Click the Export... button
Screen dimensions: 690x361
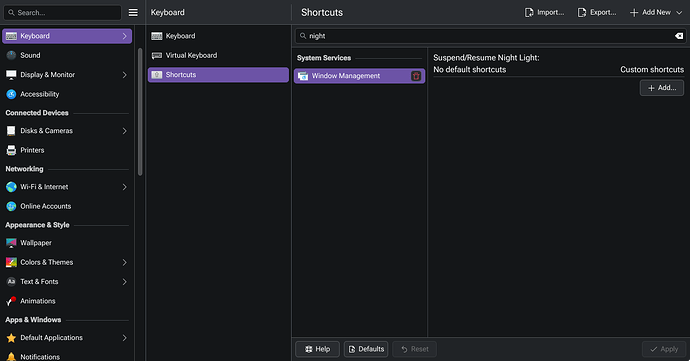[597, 12]
